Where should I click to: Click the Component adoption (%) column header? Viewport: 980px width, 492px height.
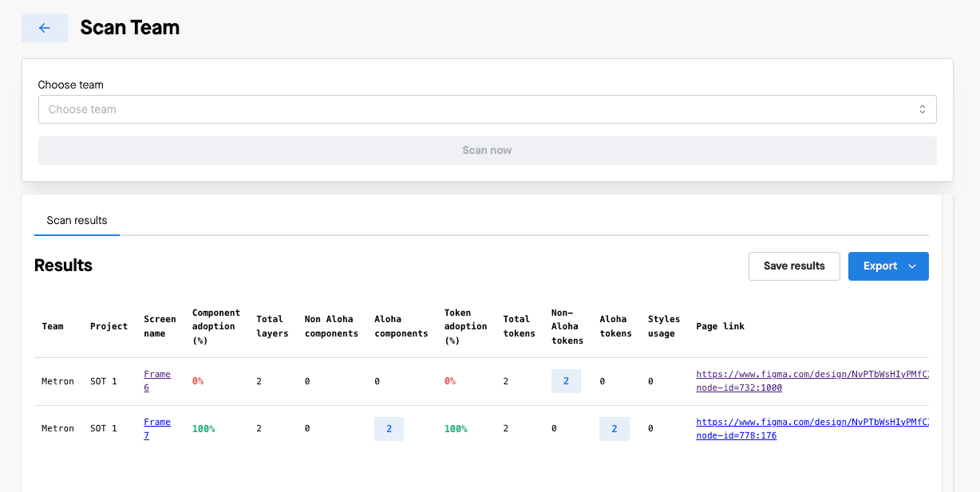point(215,326)
